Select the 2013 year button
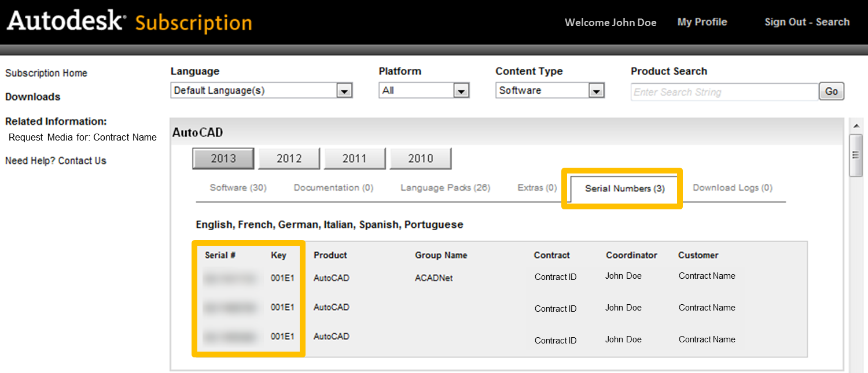 click(x=223, y=158)
